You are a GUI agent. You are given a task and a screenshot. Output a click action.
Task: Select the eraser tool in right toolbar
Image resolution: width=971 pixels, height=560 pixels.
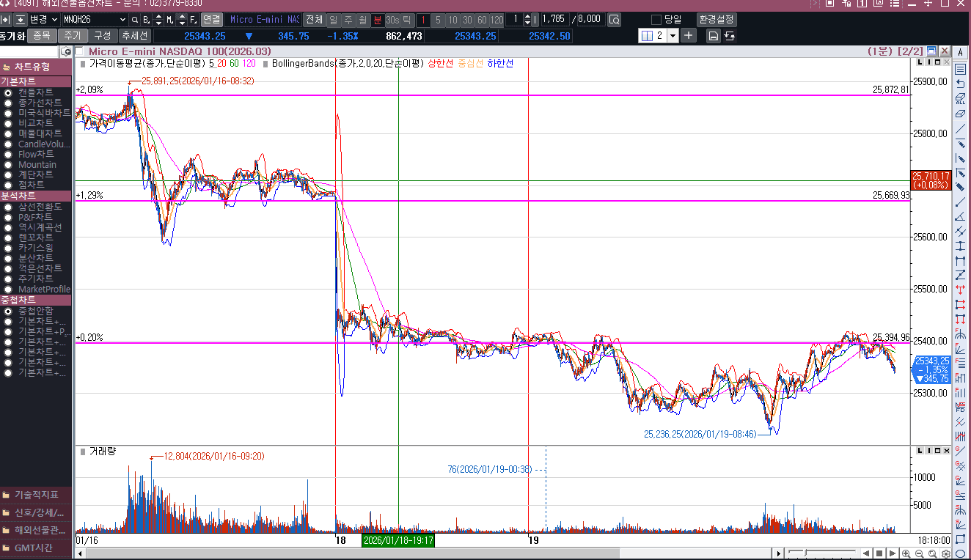coord(960,113)
